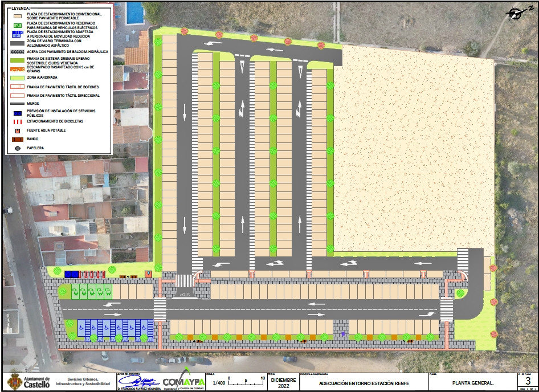Click the PLANTA GENERAL plan title
The width and height of the screenshot is (539, 392).
pyautogui.click(x=472, y=383)
